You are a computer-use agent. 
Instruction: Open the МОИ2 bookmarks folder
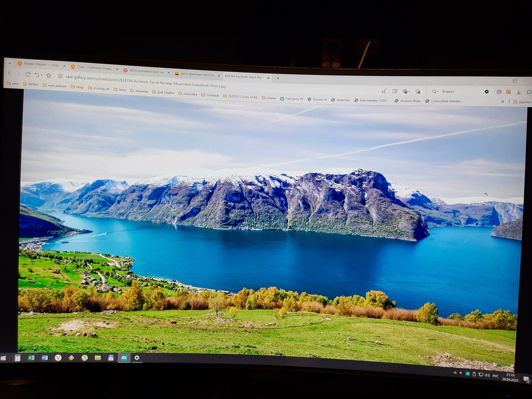31,85
